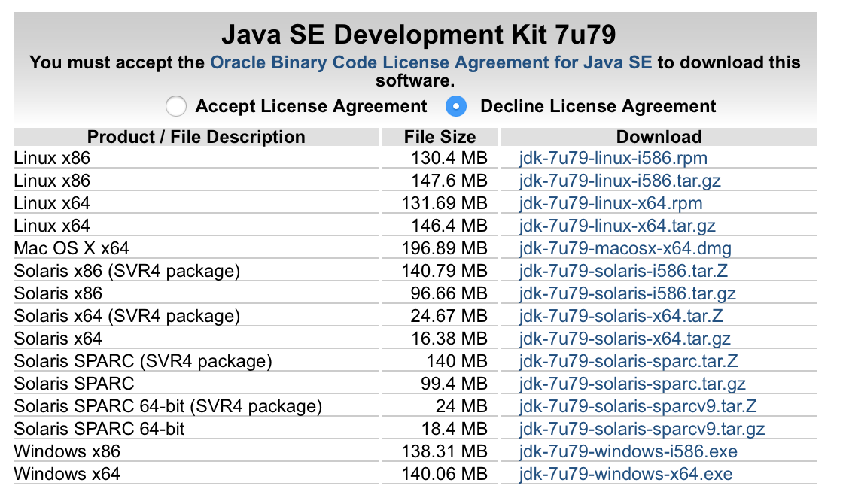Download jdk-7u79-windows-x64.exe installer

coord(625,475)
